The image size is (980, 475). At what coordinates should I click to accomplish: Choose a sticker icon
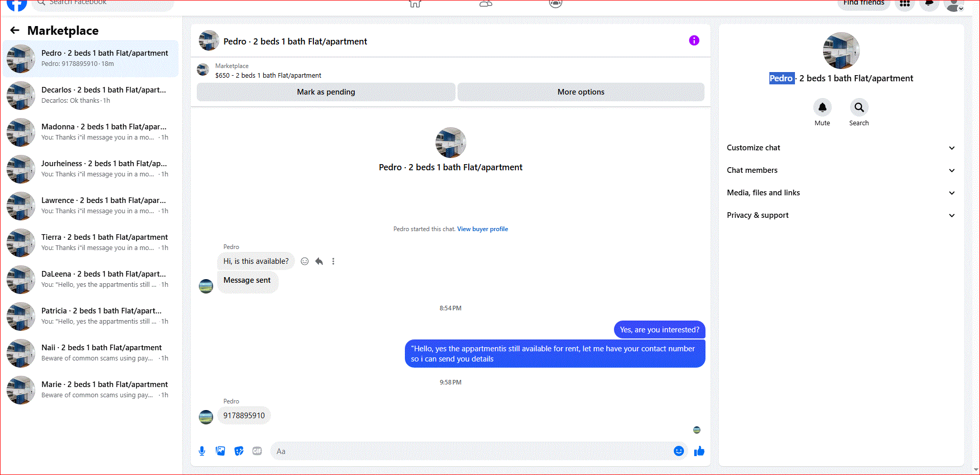[239, 451]
